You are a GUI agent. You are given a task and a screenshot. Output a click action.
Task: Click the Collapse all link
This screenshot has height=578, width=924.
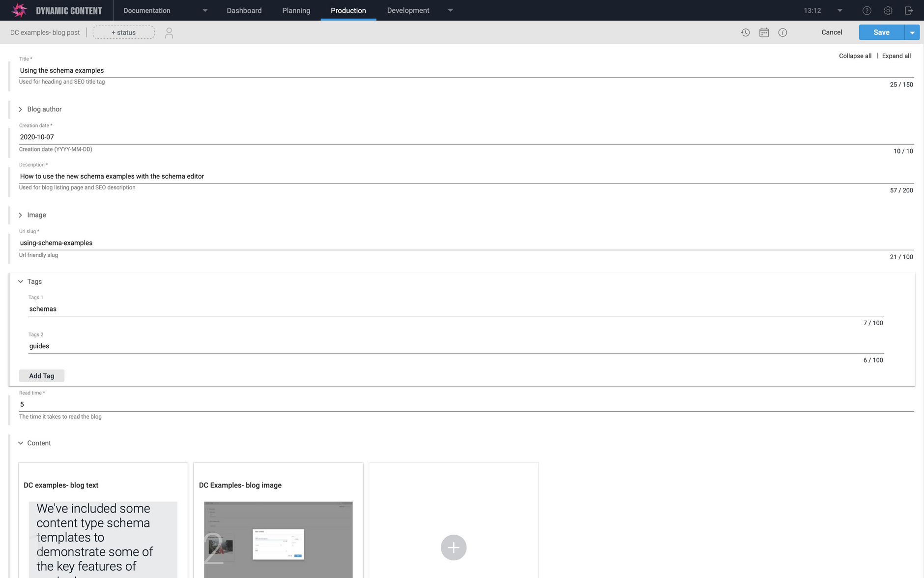[x=855, y=56]
